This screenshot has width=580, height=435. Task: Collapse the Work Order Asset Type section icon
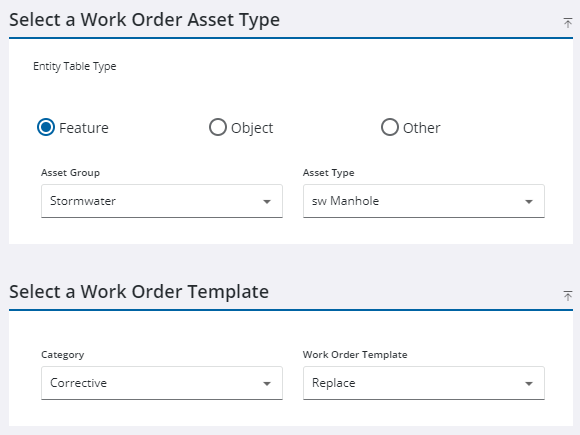[x=567, y=23]
